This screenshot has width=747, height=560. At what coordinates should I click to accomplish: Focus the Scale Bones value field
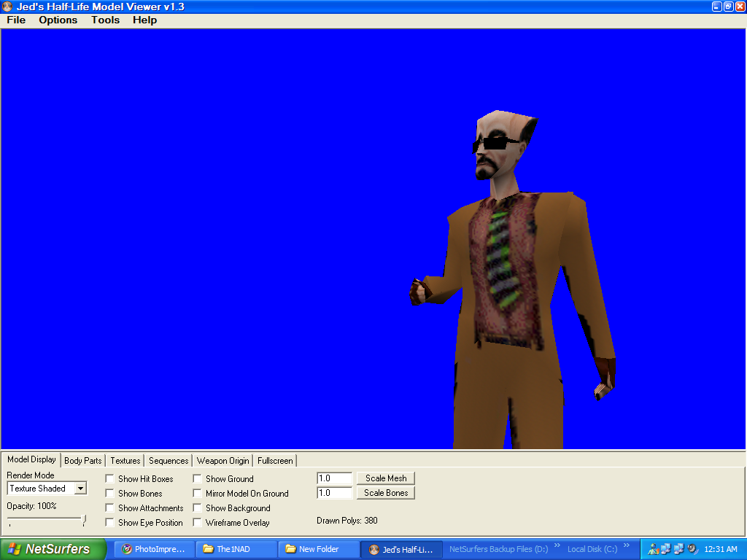(334, 493)
